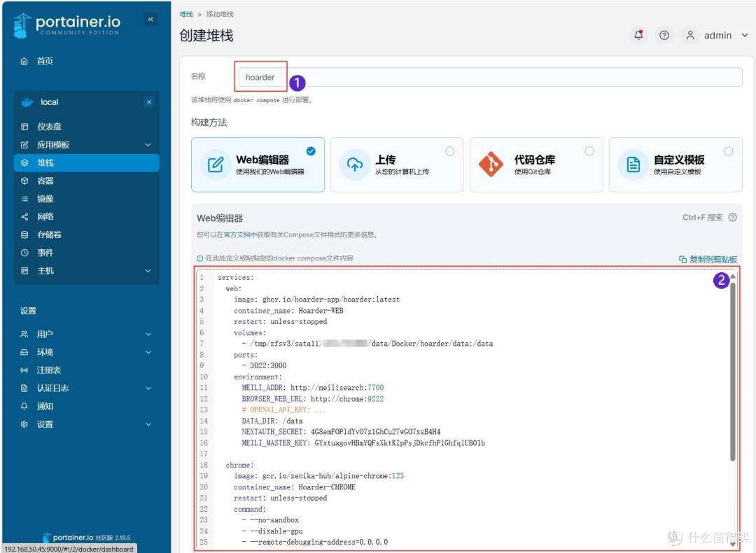Click the 名称 input field with hoarder

pos(490,77)
